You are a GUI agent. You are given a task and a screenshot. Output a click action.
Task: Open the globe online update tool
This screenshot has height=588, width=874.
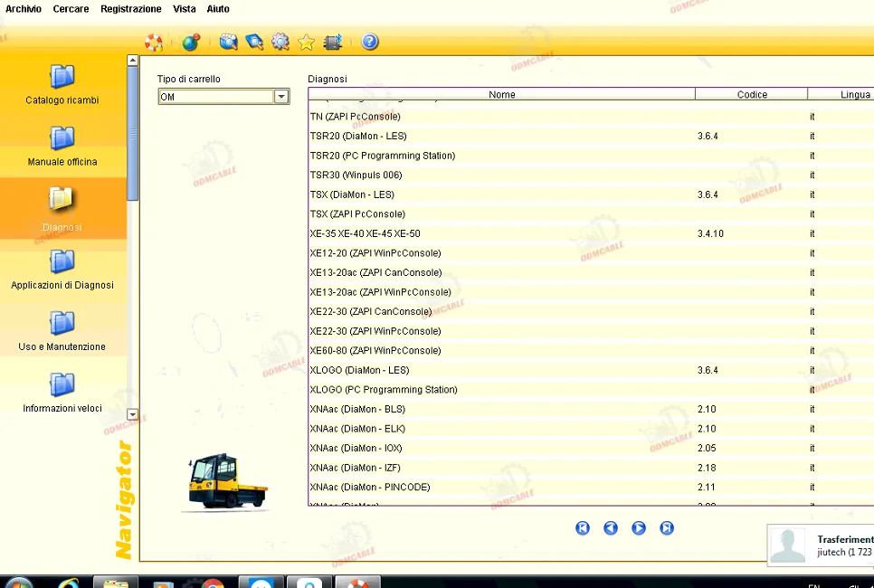(190, 42)
